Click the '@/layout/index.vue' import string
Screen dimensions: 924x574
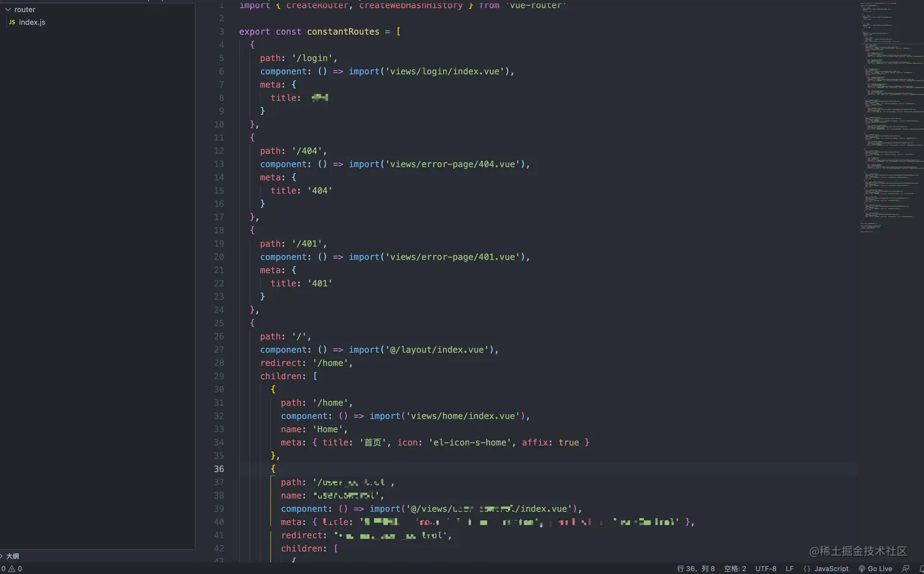[437, 350]
